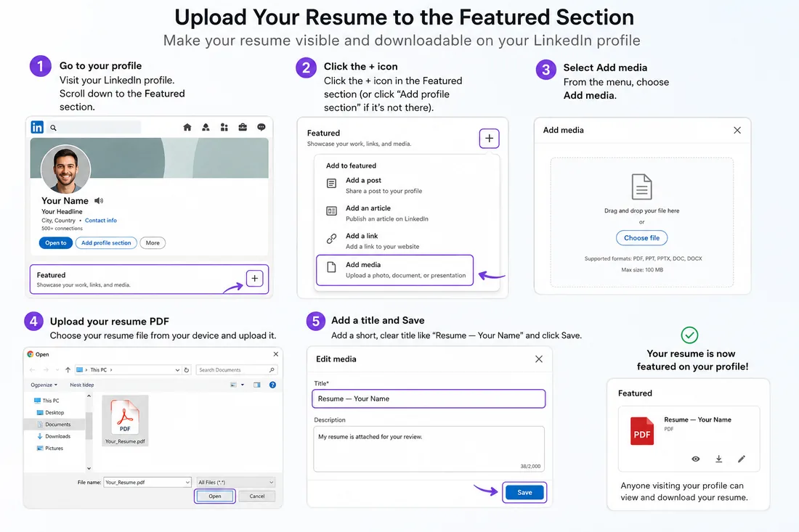Click Cancel in the file dialog

[x=257, y=496]
